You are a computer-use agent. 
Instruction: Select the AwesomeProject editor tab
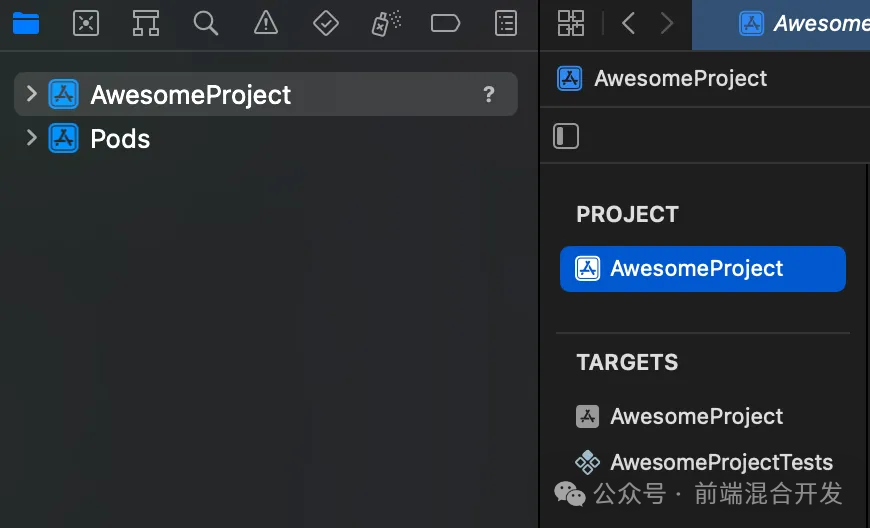tap(781, 25)
